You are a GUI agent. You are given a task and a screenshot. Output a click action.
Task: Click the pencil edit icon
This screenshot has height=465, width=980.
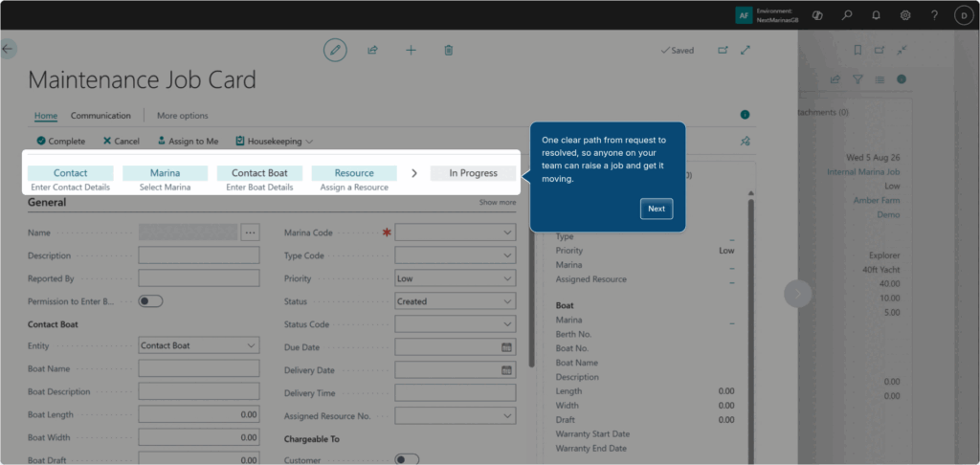pyautogui.click(x=335, y=50)
